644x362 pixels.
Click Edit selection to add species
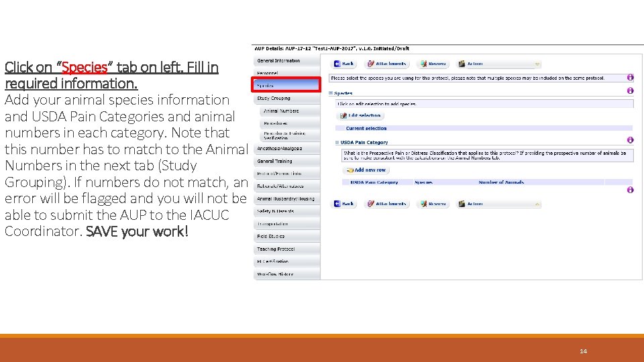pyautogui.click(x=360, y=116)
